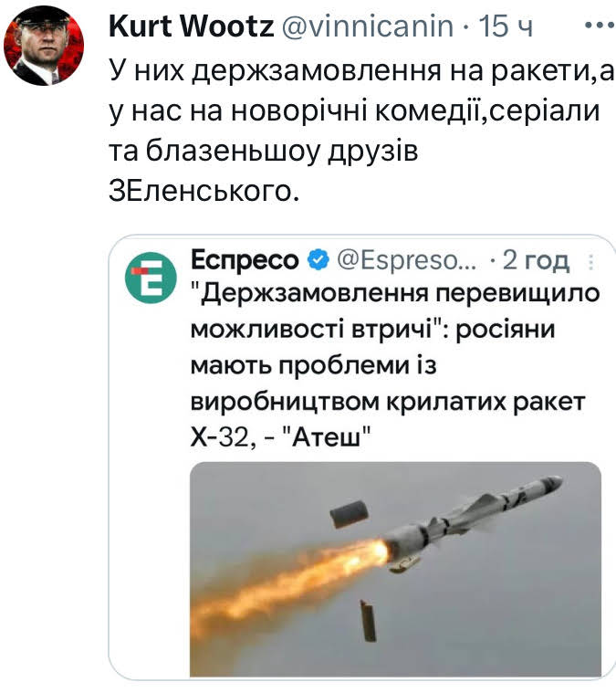Click the line 'та блазеньшоу друзів'

tap(264, 152)
